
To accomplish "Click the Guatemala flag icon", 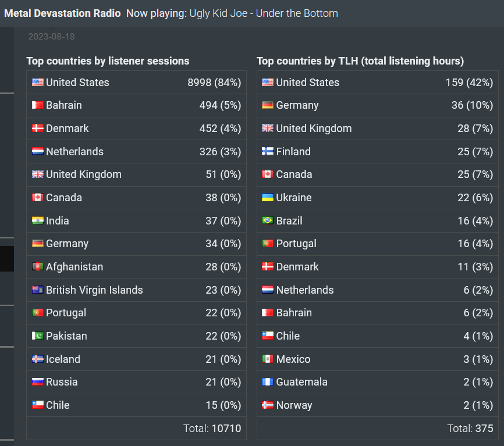I will tap(268, 382).
